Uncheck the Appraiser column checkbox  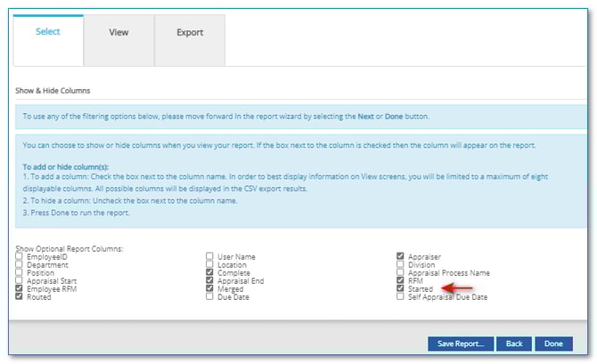pos(401,256)
